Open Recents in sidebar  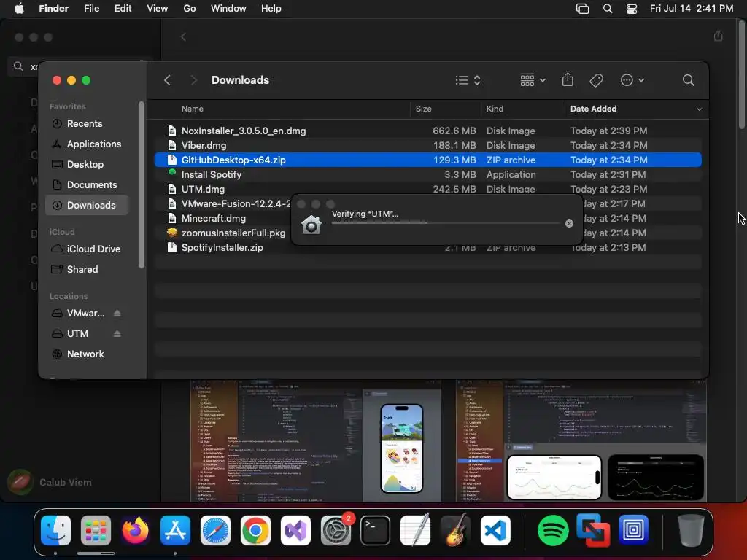tap(87, 123)
